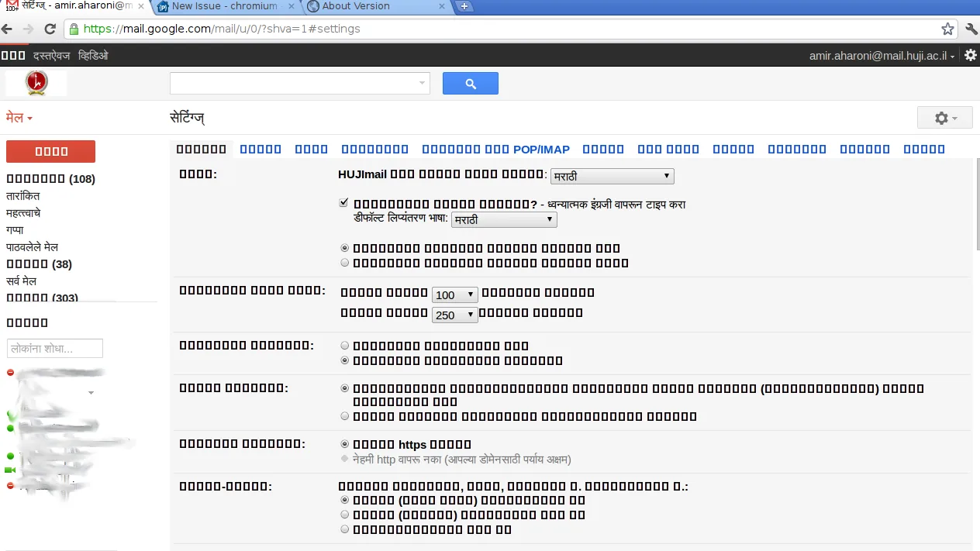Open the व्हिडिओ link in top bar
The width and height of the screenshot is (980, 551).
(x=93, y=56)
